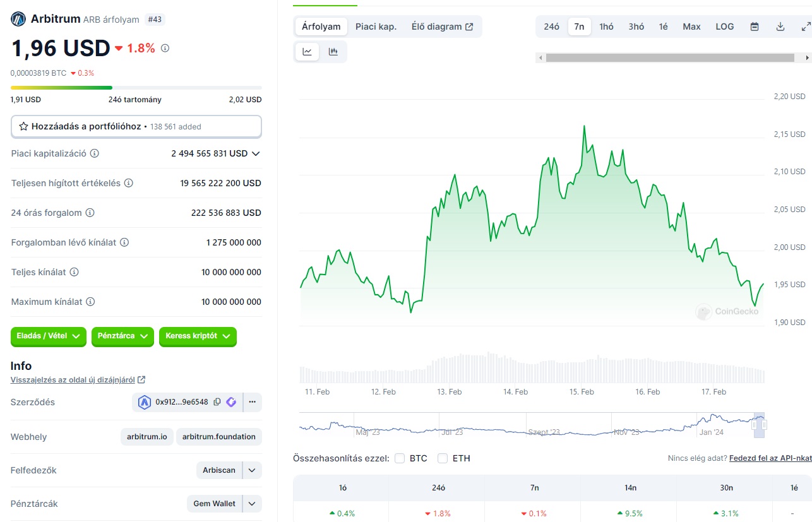Viewport: 812px width, 522px height.
Task: Download the chart data
Action: (780, 27)
